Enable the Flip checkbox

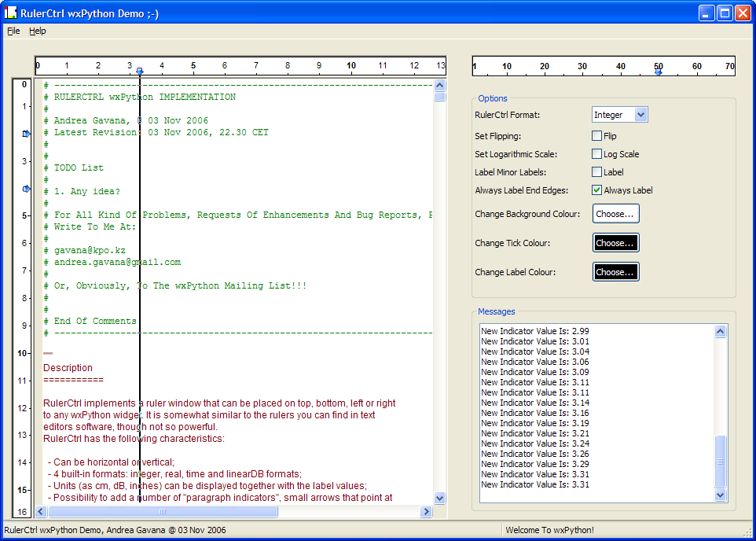point(597,136)
